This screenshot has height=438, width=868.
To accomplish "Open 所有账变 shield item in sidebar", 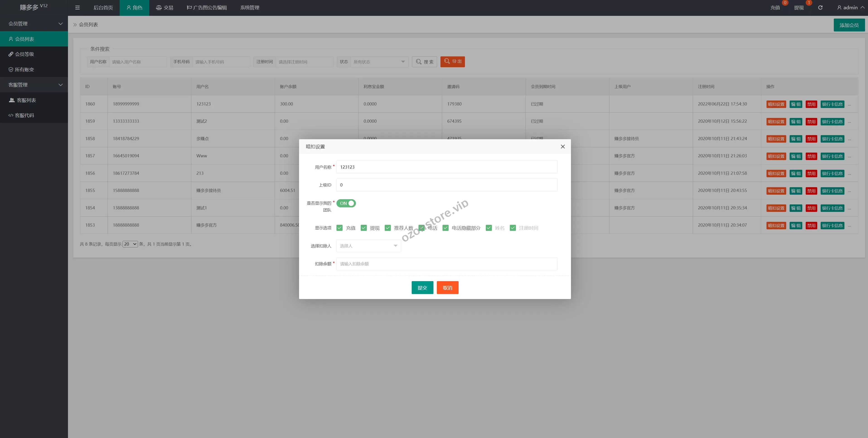I will click(x=24, y=69).
